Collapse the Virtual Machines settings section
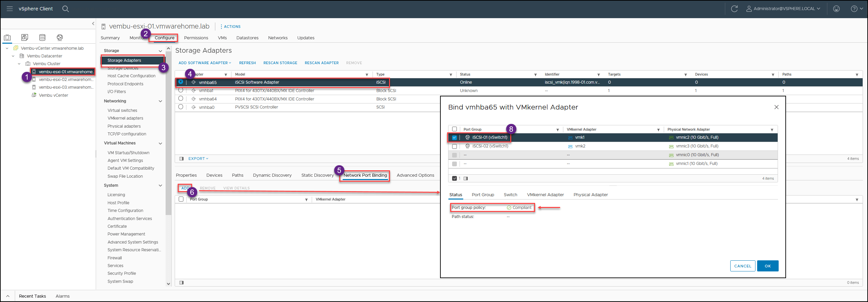This screenshot has width=868, height=302. (x=160, y=143)
